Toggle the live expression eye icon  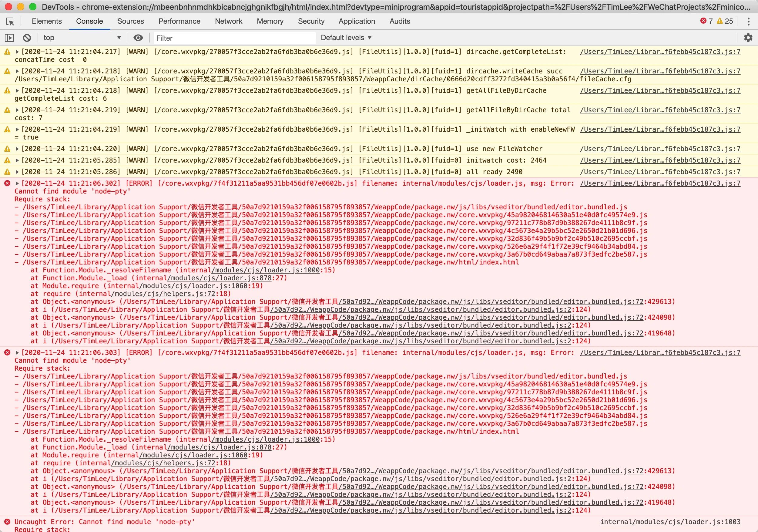(x=138, y=38)
